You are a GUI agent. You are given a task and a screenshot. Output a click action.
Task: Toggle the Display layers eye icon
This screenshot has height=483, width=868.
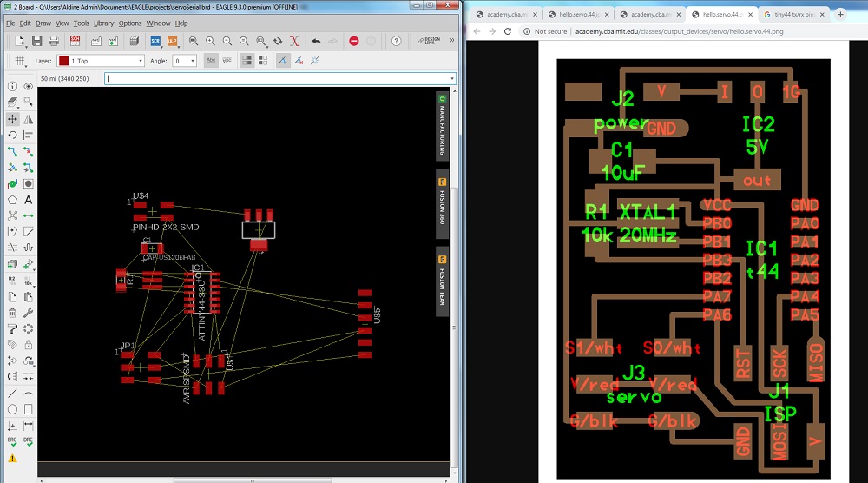coord(29,86)
